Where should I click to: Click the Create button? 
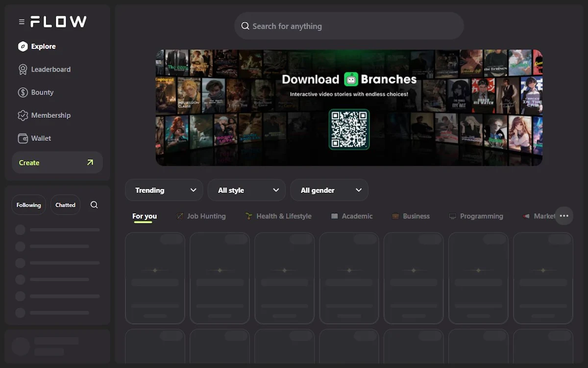click(x=57, y=162)
